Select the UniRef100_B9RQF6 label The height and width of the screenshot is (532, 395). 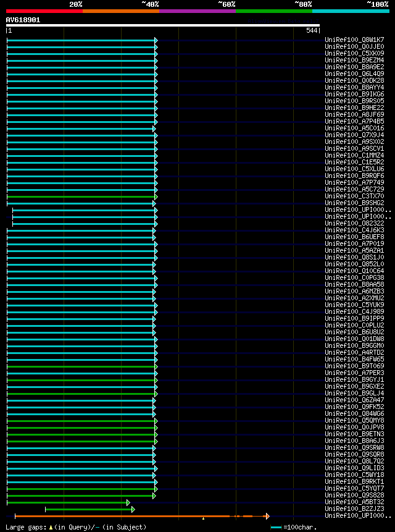354,175
